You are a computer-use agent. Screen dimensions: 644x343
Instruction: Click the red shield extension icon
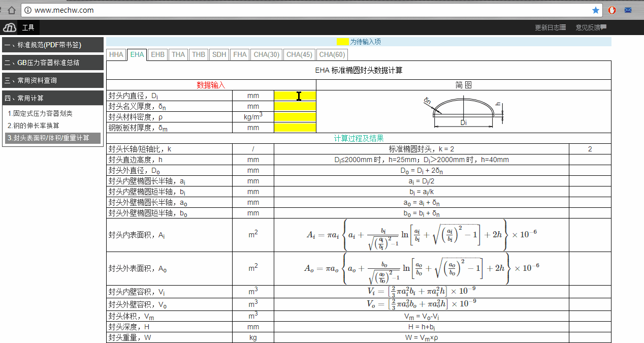click(612, 10)
